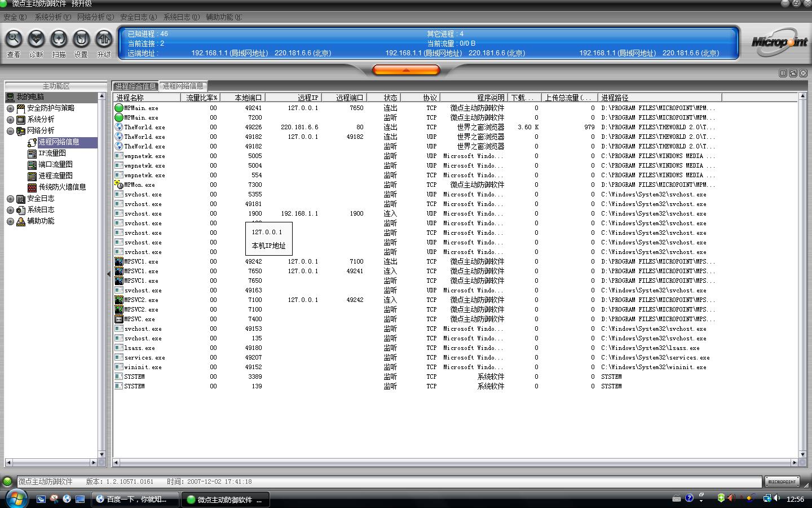Viewport: 812px width, 508px height.
Task: Select 网络分析 in sidebar tree
Action: 41,130
